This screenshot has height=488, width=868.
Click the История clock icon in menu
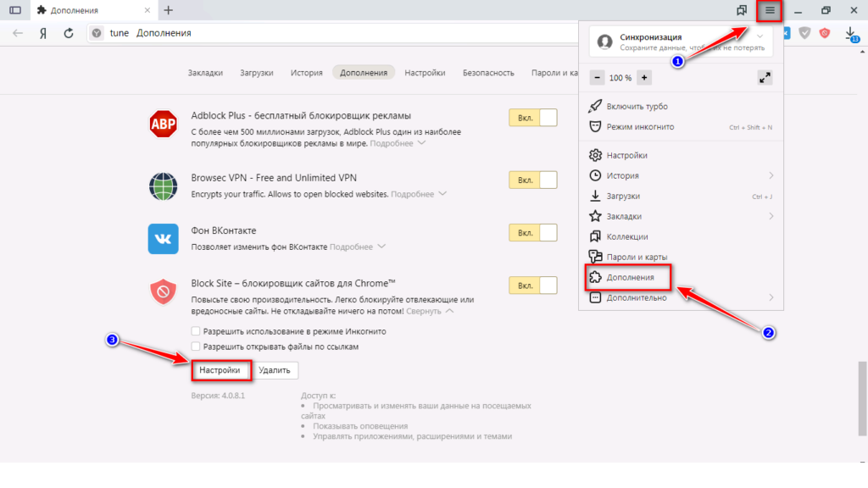tap(595, 175)
